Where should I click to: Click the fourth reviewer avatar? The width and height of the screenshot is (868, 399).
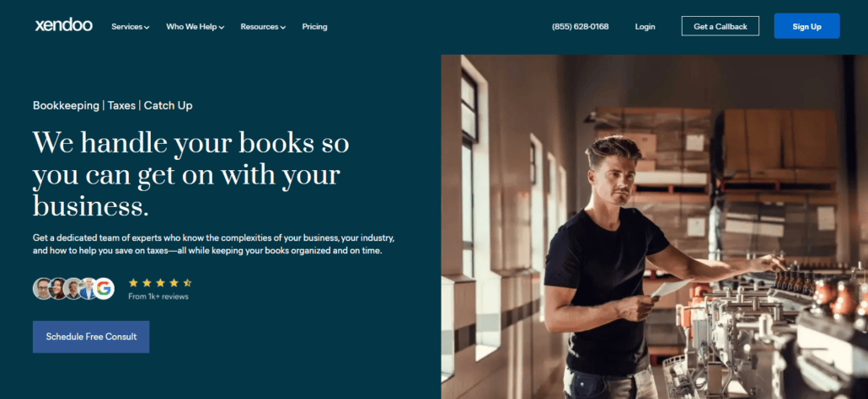88,289
